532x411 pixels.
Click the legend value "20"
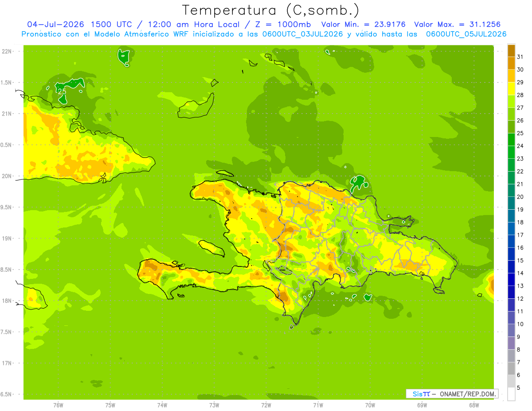point(520,197)
